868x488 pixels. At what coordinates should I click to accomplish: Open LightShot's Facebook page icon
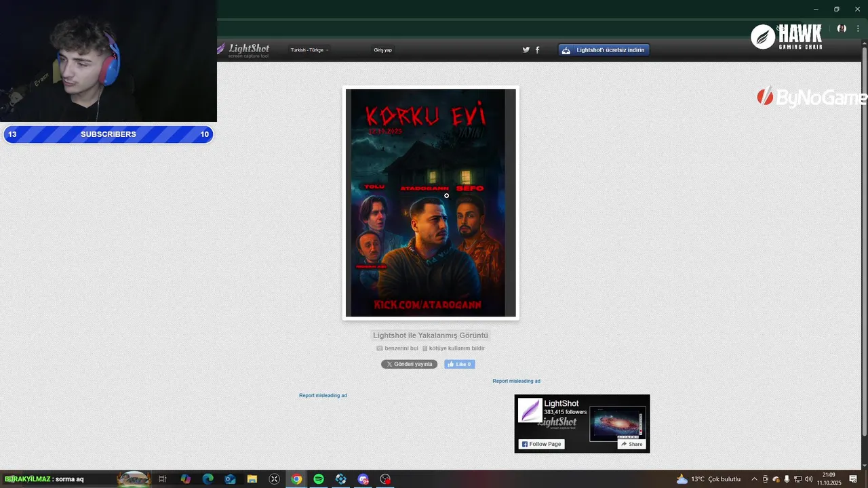click(x=538, y=49)
